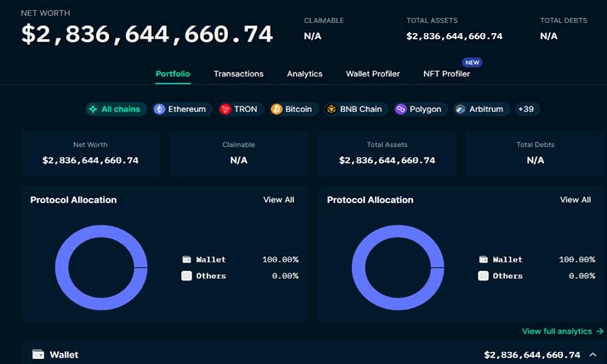Click View All in left Protocol Allocation
The width and height of the screenshot is (607, 364).
[x=279, y=200]
